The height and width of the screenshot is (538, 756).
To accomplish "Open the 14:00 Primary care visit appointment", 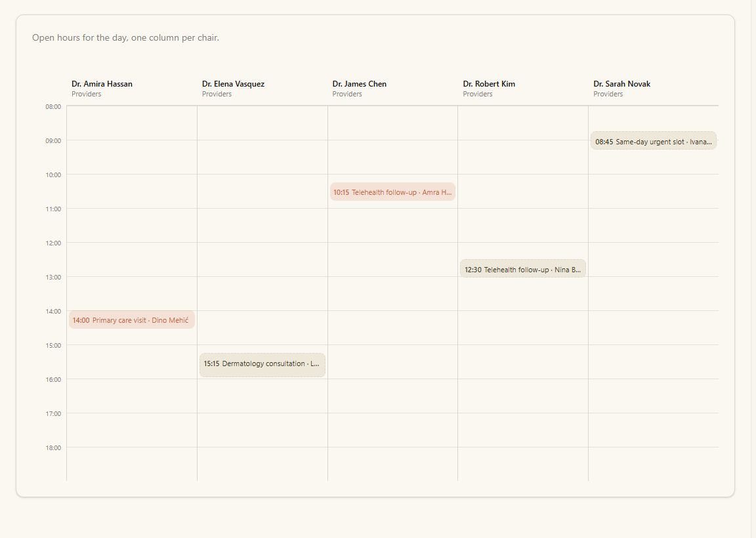I will click(132, 320).
